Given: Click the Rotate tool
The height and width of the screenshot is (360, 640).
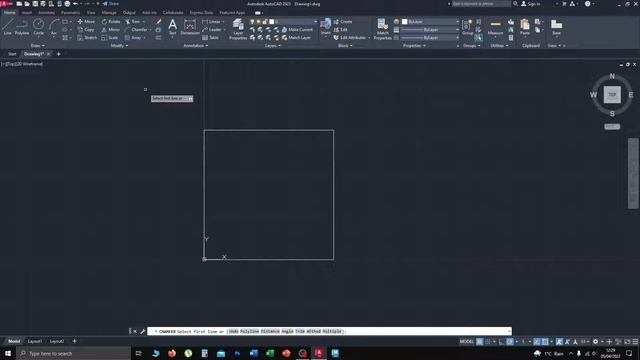Looking at the screenshot, I should point(111,21).
